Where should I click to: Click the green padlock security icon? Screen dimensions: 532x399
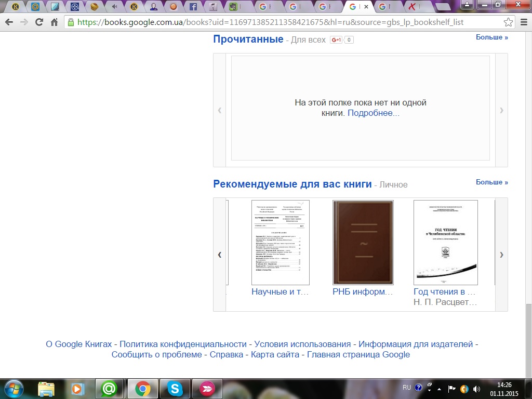[x=71, y=22]
